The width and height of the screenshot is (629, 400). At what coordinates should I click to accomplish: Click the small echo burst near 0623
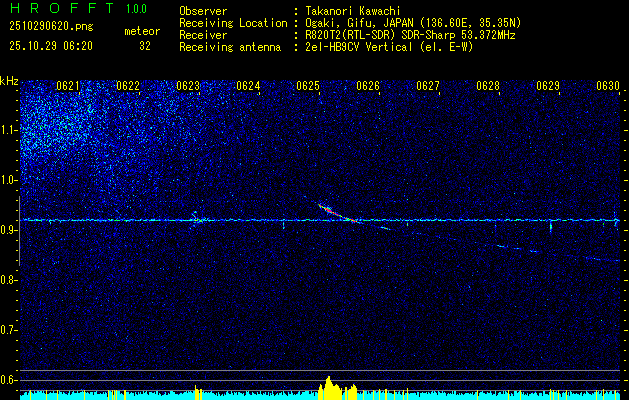point(197,219)
